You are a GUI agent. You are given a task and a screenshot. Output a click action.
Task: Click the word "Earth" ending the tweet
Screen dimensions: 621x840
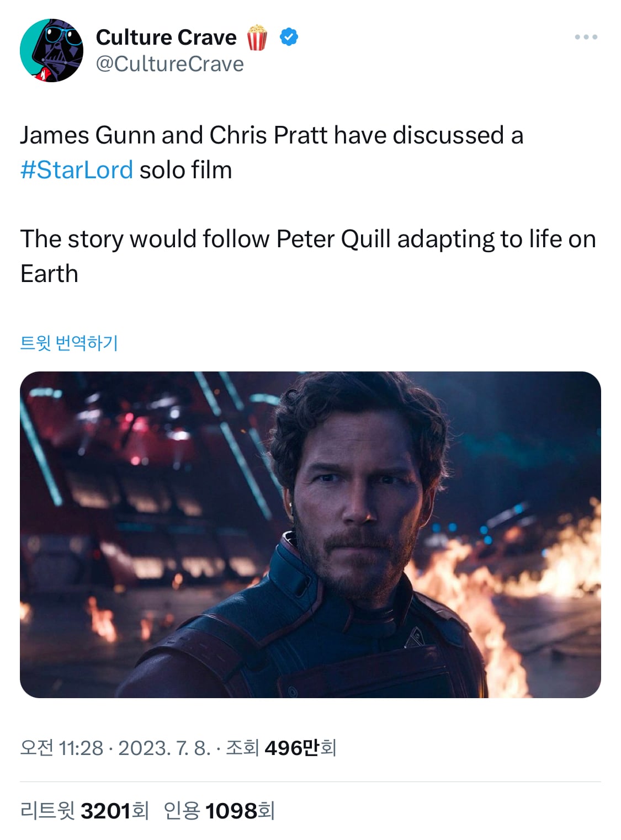click(49, 274)
